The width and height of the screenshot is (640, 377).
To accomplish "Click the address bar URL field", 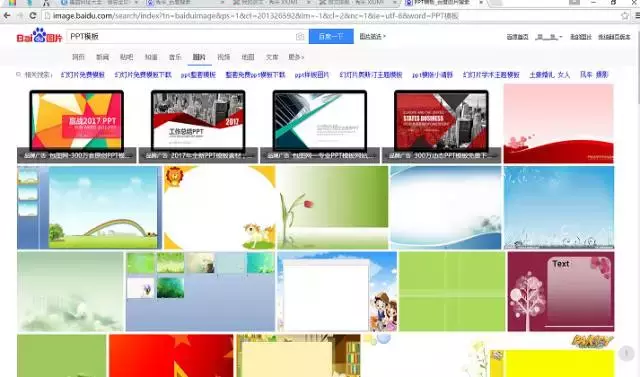I will point(335,16).
